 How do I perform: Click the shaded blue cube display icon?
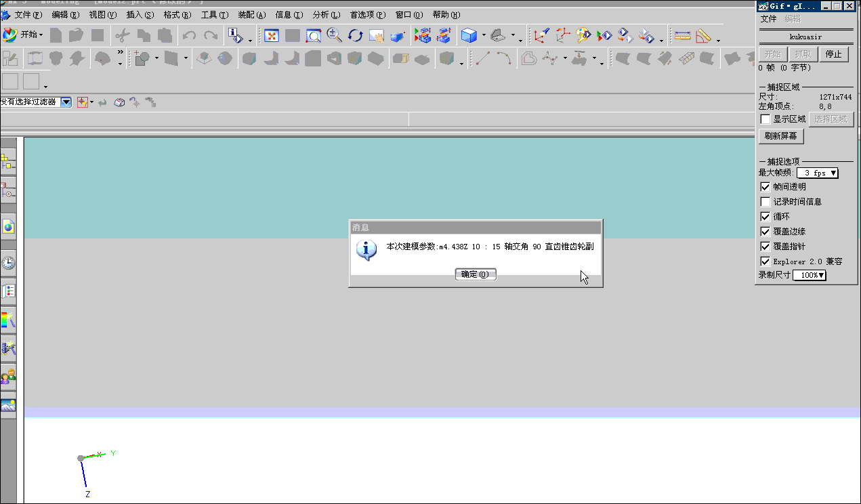click(x=468, y=35)
